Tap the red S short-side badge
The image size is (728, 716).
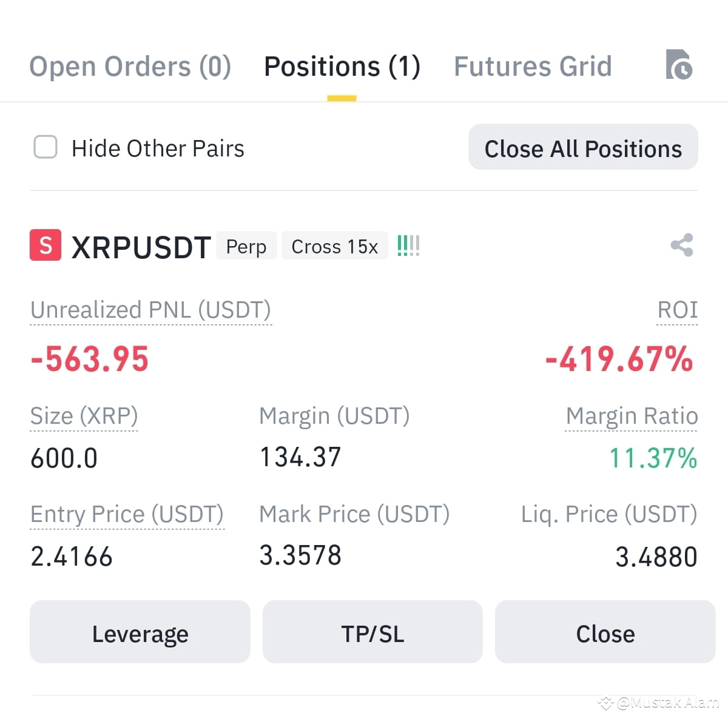click(45, 245)
